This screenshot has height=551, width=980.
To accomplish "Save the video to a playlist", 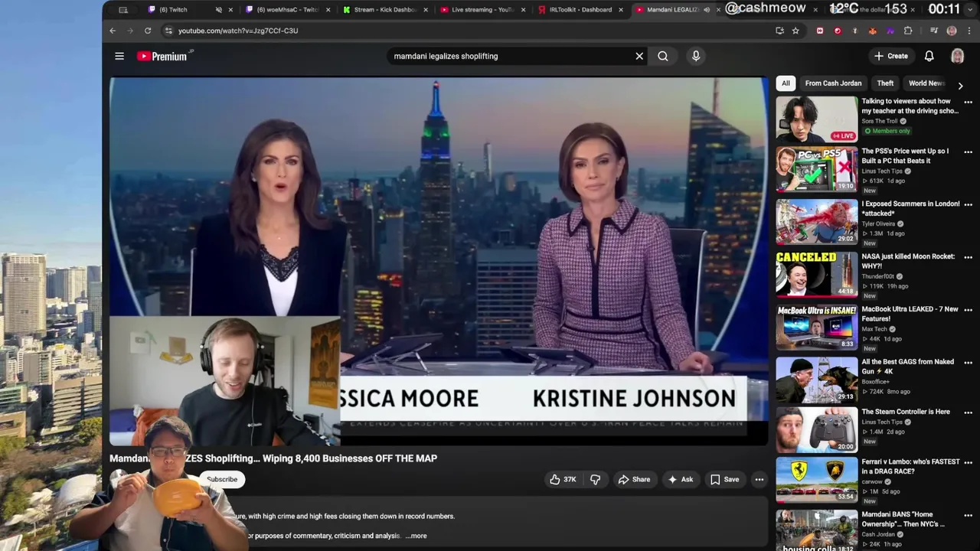I will pyautogui.click(x=724, y=479).
